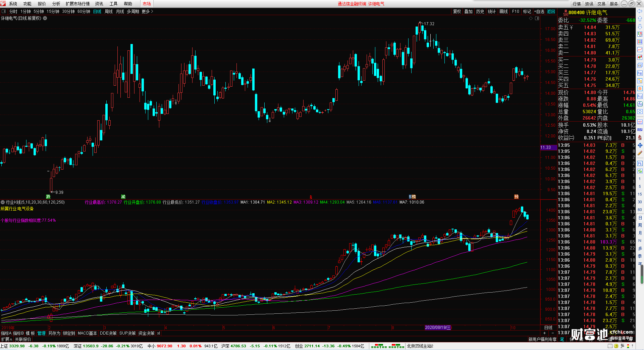Image resolution: width=644 pixels, height=350 pixels.
Task: Select the RSI indicator sidebar icon
Action: pyautogui.click(x=640, y=130)
